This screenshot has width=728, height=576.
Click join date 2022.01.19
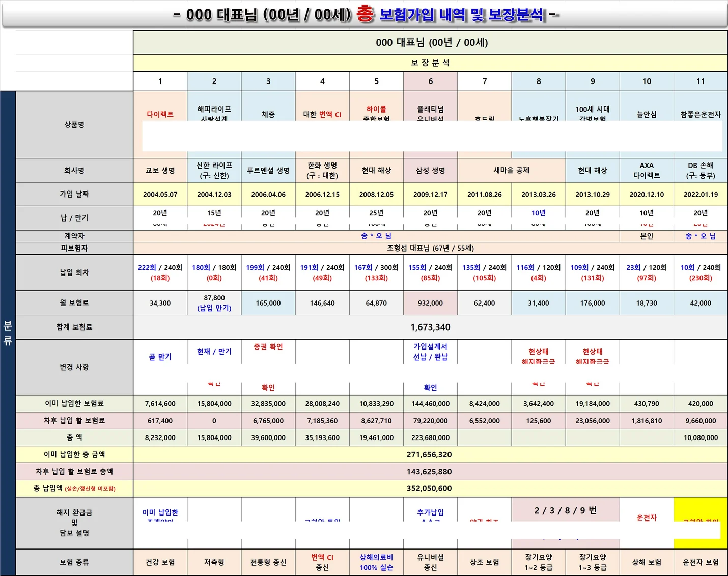[701, 194]
